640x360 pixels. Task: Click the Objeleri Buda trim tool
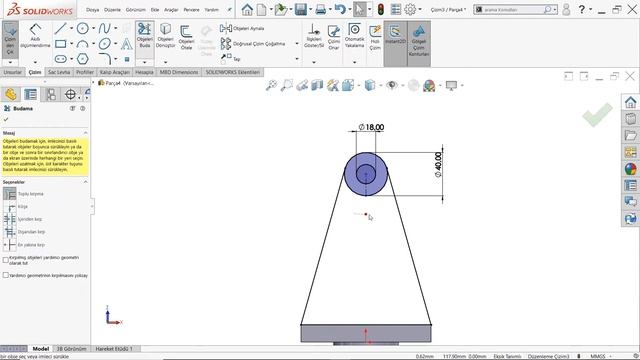[144, 36]
